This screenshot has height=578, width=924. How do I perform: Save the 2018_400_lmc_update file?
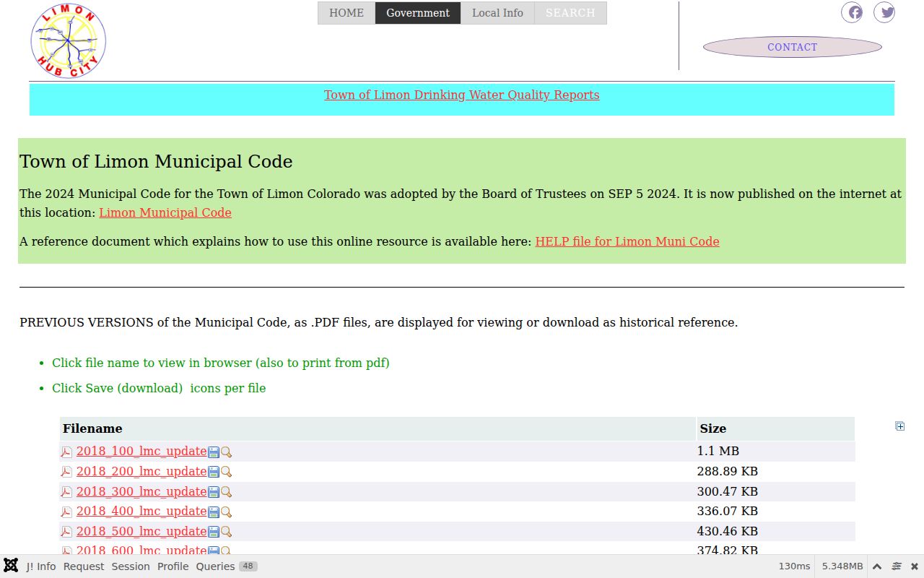pos(214,512)
